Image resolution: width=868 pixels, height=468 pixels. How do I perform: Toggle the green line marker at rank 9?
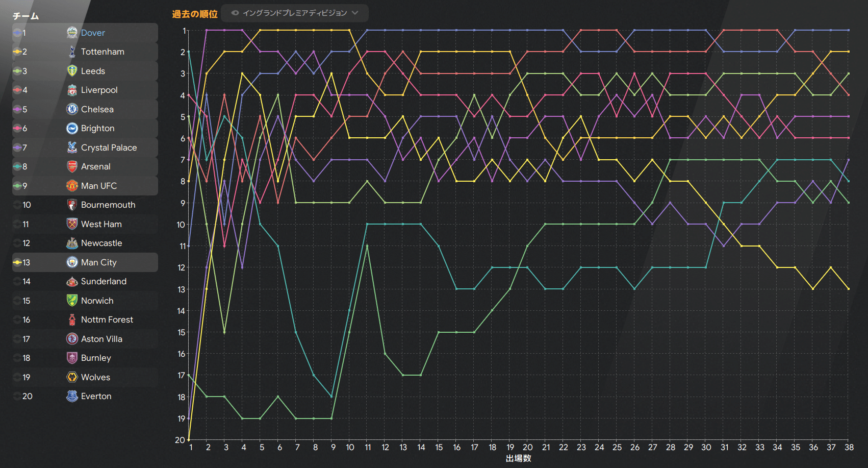[17, 186]
